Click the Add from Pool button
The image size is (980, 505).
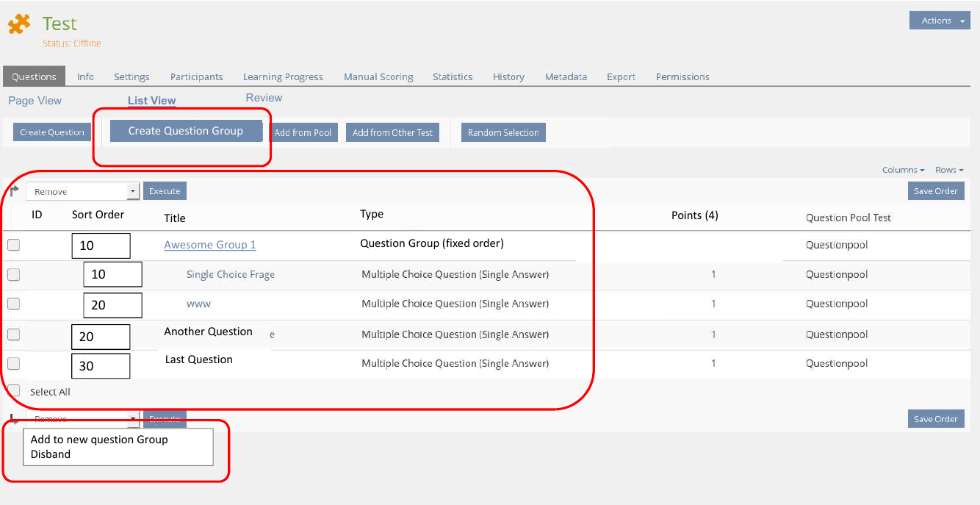[303, 133]
